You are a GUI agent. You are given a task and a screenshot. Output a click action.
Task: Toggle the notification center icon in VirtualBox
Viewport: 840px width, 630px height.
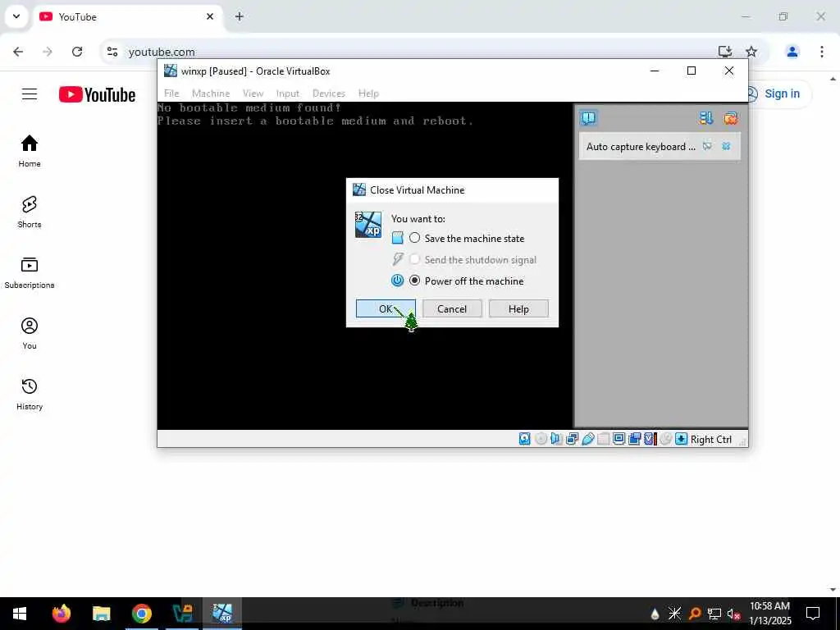click(x=588, y=118)
